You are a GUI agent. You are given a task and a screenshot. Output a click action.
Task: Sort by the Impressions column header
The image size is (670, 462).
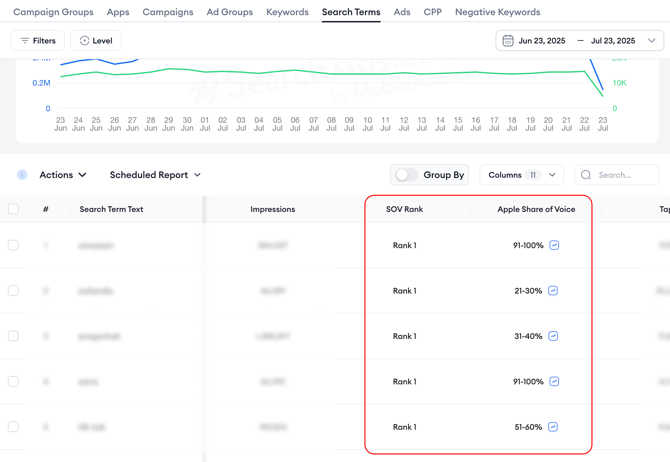(x=272, y=209)
